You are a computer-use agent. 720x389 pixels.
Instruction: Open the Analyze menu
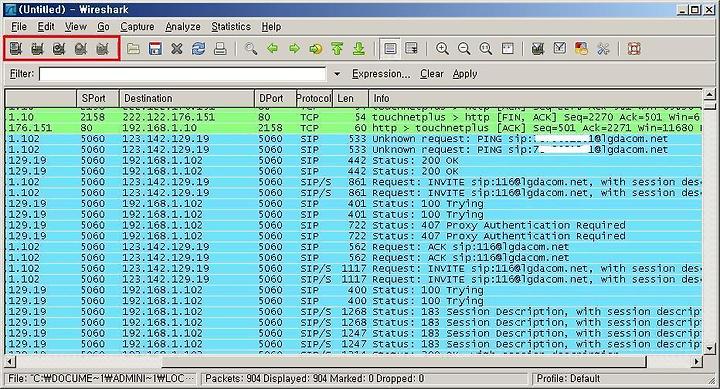(x=183, y=27)
